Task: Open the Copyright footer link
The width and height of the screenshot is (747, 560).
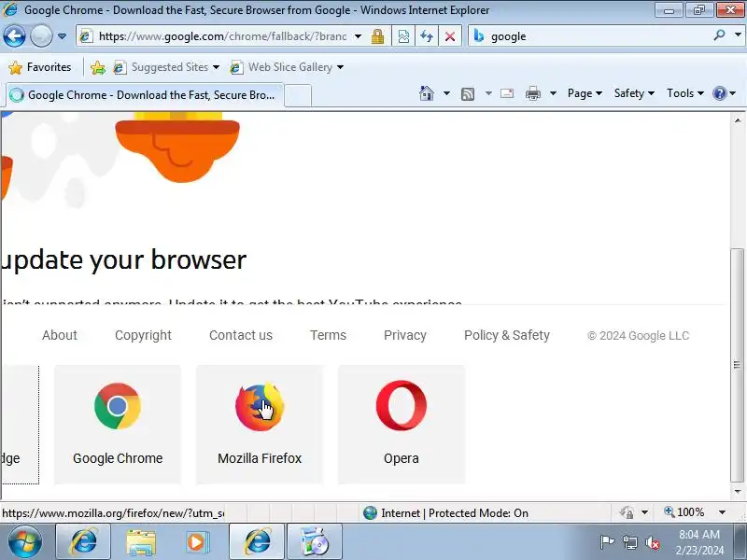Action: click(x=143, y=335)
